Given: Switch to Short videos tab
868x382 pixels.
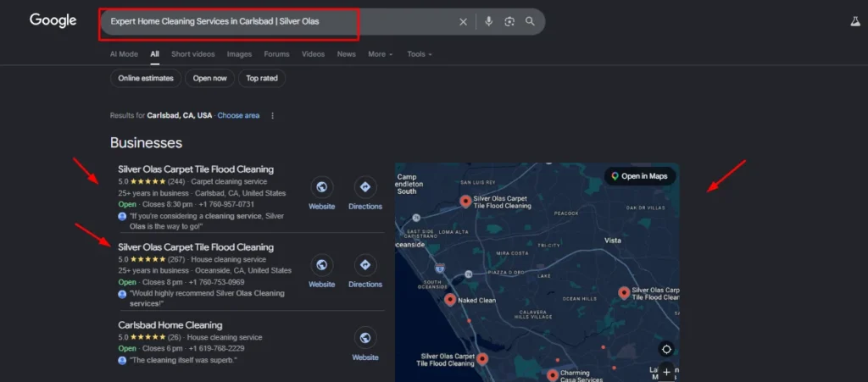Looking at the screenshot, I should point(192,54).
